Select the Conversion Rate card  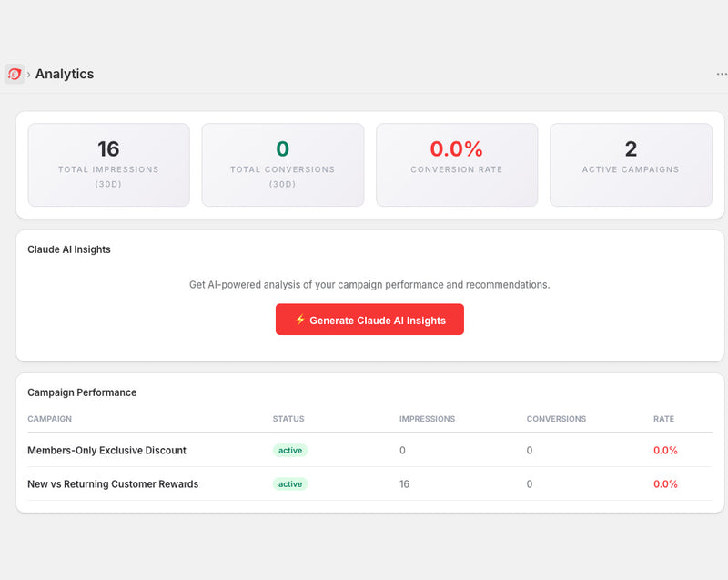457,165
